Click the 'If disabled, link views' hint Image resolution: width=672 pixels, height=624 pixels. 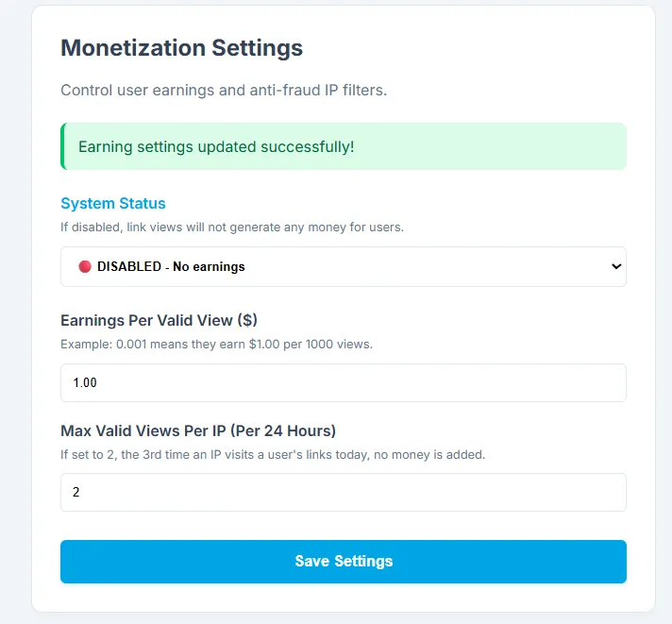coord(232,228)
